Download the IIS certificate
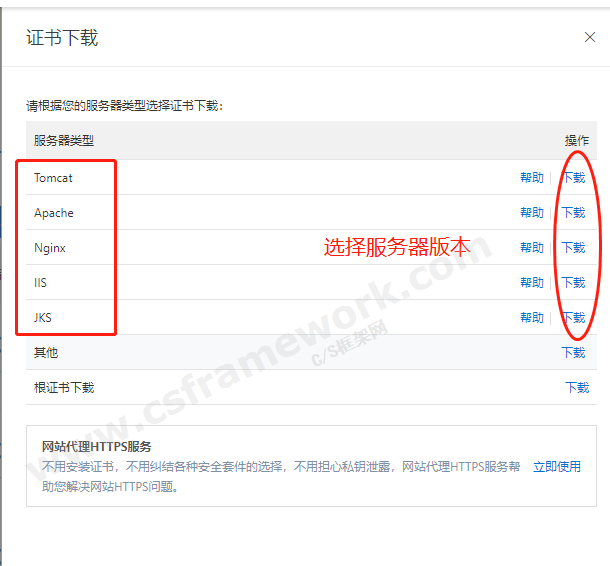Screen dimensions: 610x566 click(573, 283)
